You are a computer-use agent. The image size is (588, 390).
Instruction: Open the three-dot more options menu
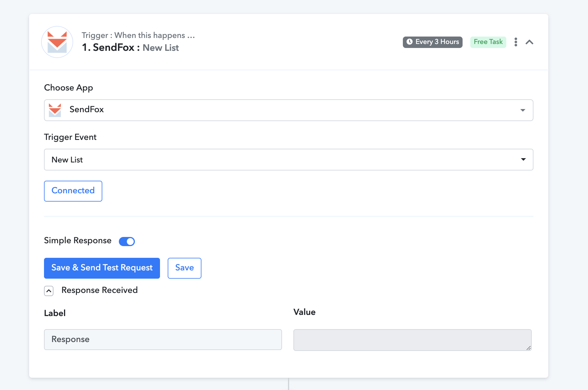tap(516, 42)
